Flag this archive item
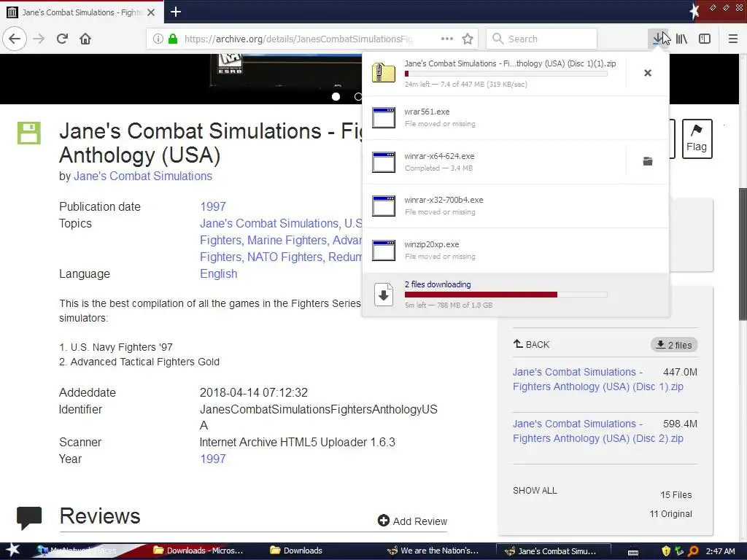 click(x=697, y=139)
